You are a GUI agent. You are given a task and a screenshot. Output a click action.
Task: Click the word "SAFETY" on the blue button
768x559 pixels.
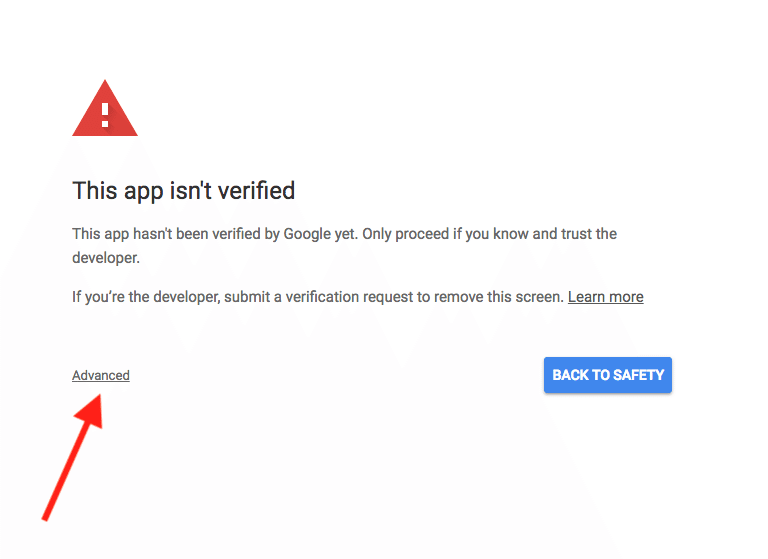tap(638, 375)
